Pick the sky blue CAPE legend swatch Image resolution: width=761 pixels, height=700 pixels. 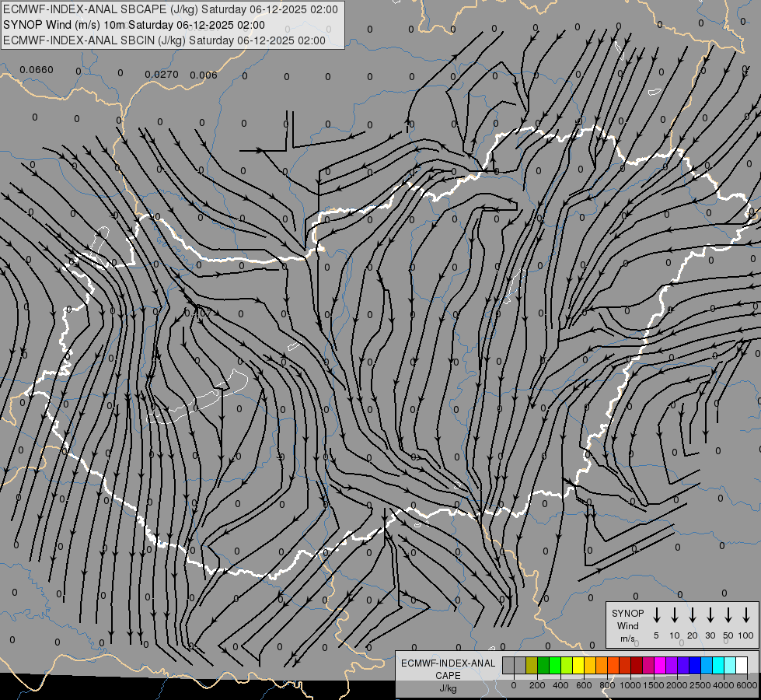tap(707, 666)
